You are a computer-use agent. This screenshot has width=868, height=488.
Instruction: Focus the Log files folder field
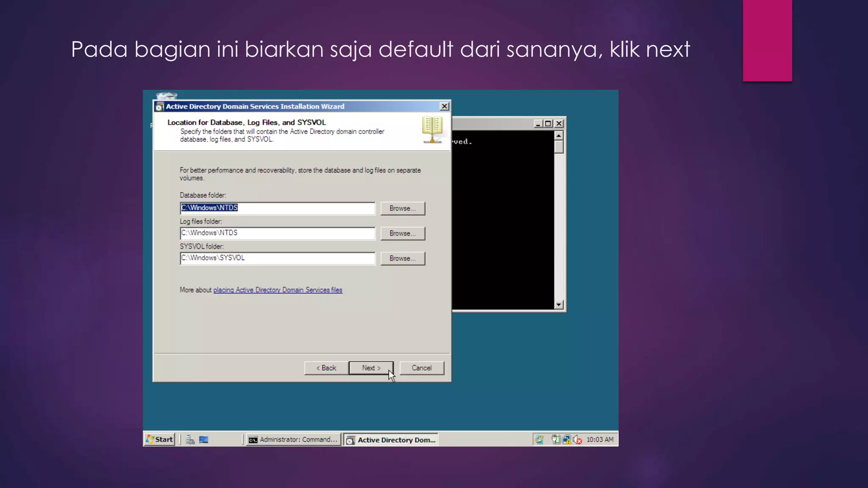[278, 233]
